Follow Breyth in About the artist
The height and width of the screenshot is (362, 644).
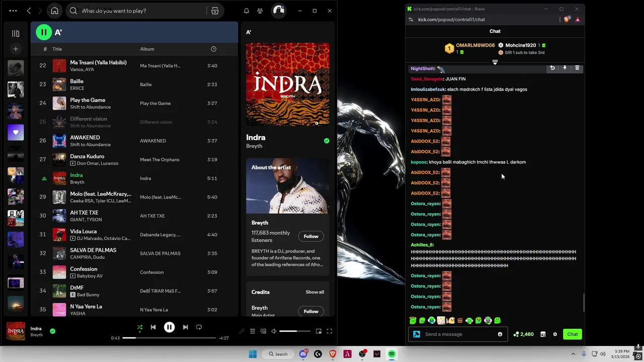point(311,236)
